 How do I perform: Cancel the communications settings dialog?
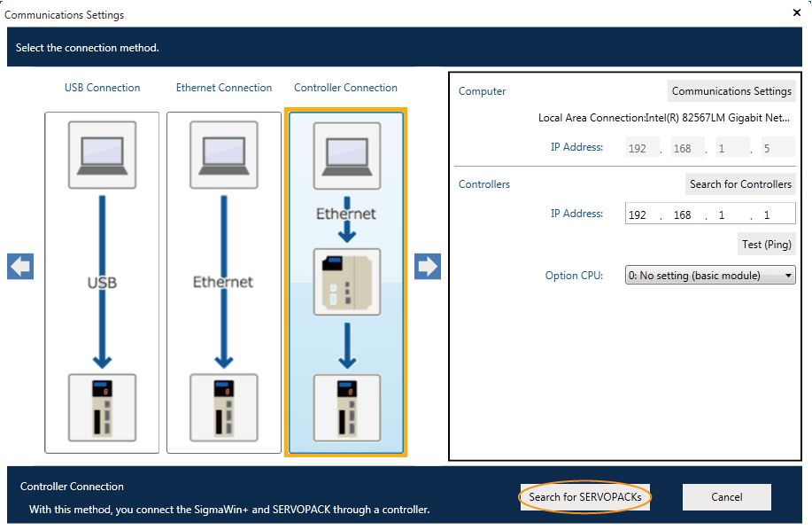(x=726, y=497)
